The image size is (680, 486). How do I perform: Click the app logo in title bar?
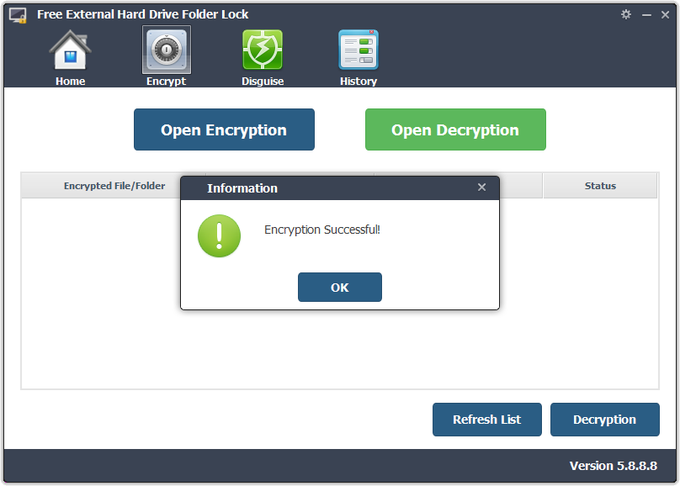pyautogui.click(x=18, y=14)
